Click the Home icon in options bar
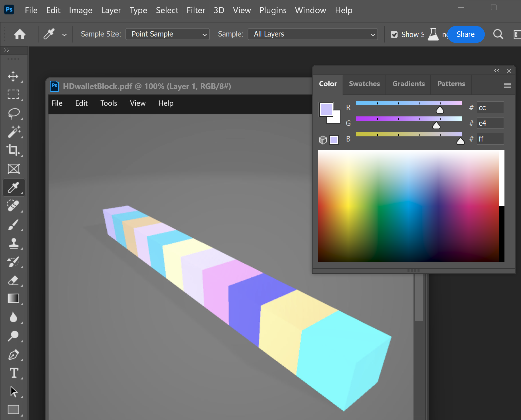The image size is (521, 420). pos(20,34)
